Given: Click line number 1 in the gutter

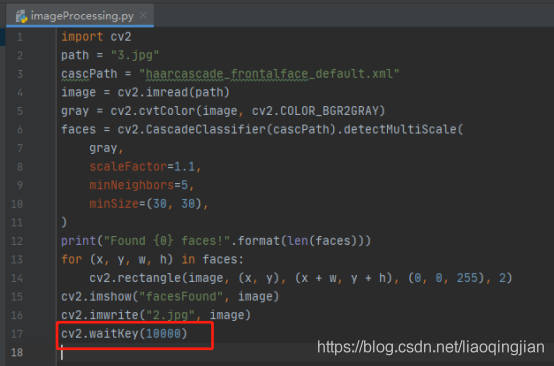Looking at the screenshot, I should (20, 37).
